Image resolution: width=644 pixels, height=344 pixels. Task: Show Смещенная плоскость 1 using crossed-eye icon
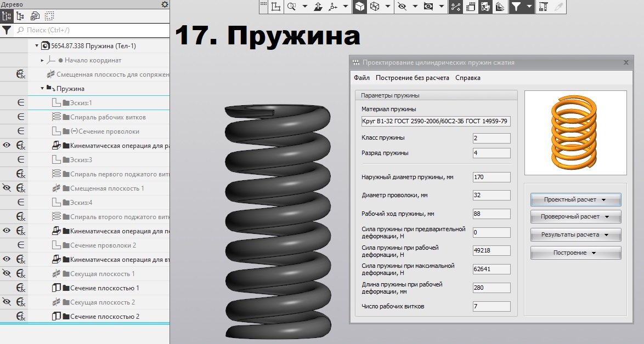(x=7, y=188)
